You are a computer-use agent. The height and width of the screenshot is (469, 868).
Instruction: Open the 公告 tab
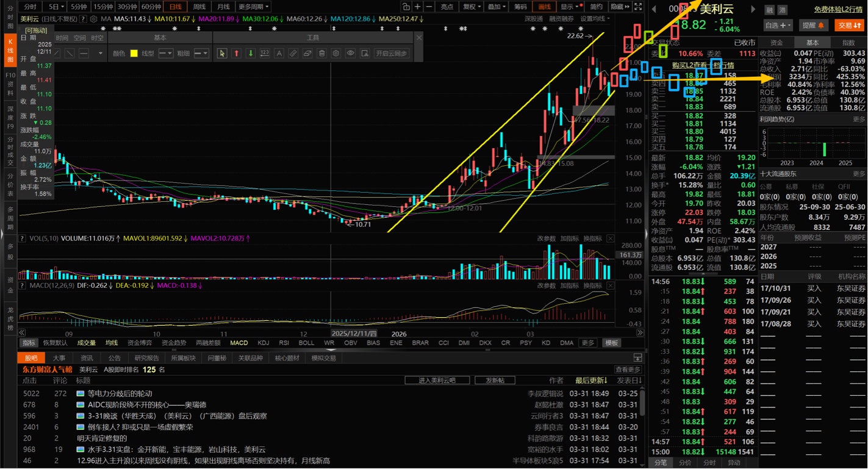[x=115, y=358]
